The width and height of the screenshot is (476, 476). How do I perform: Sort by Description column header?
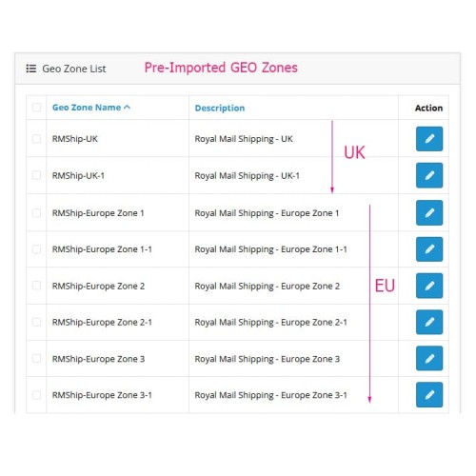pyautogui.click(x=220, y=109)
